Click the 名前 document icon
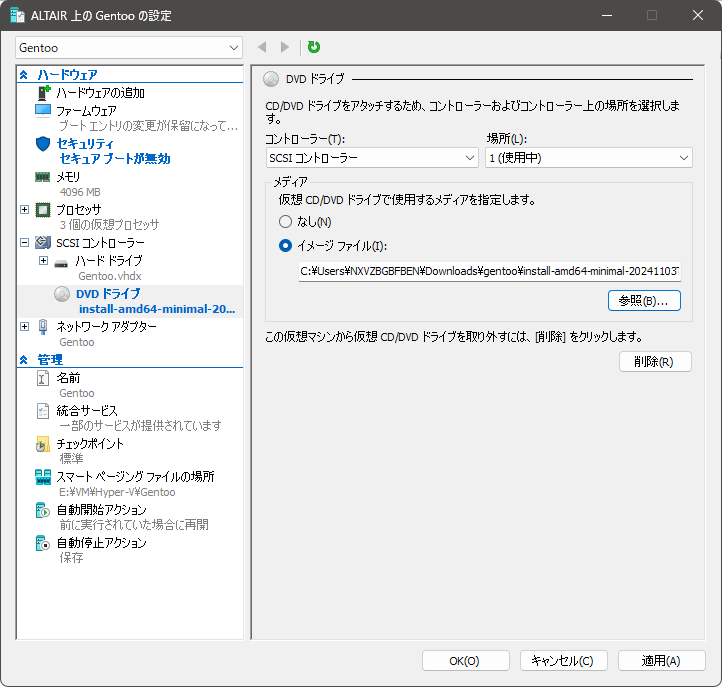The image size is (722, 687). click(x=43, y=378)
